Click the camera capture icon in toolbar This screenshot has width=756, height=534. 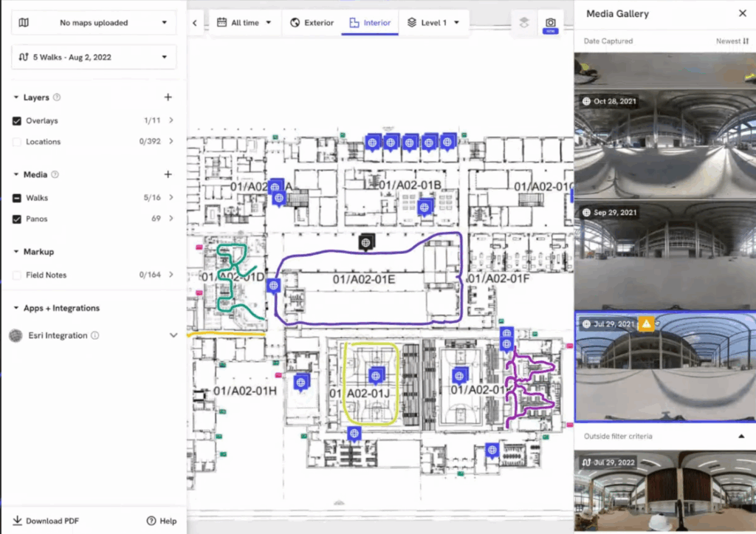(550, 23)
